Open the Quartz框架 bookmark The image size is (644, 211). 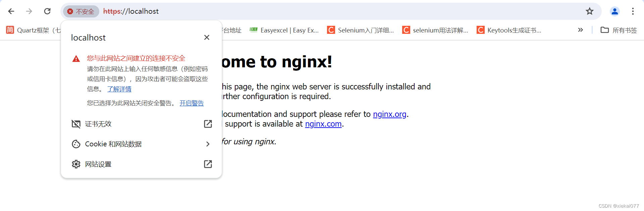point(33,30)
